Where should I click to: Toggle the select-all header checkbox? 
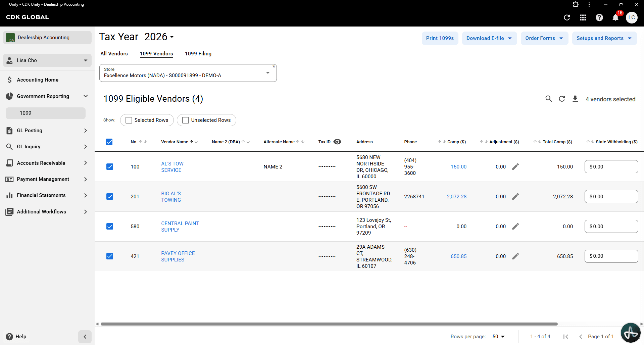(109, 142)
